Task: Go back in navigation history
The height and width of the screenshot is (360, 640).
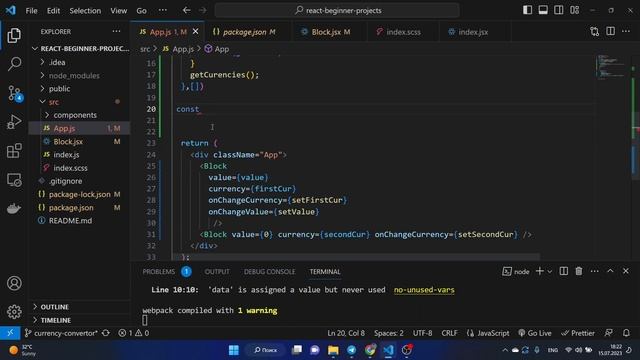Action: point(187,10)
